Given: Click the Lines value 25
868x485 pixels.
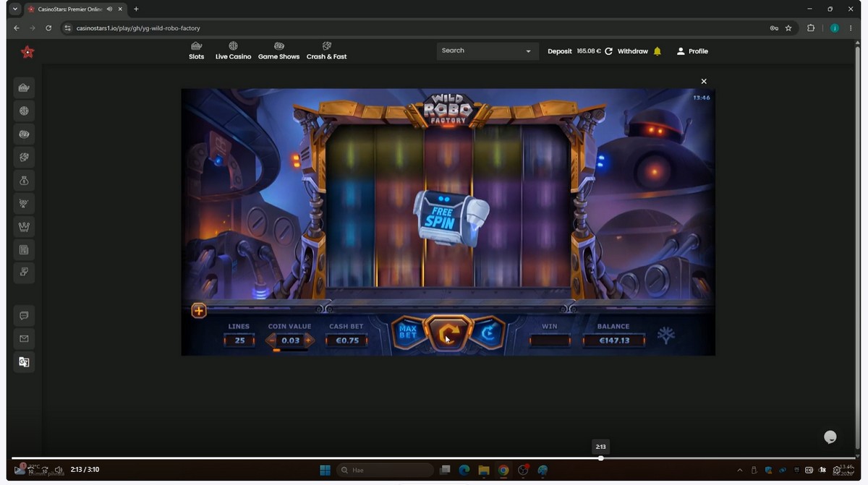Looking at the screenshot, I should [x=239, y=340].
